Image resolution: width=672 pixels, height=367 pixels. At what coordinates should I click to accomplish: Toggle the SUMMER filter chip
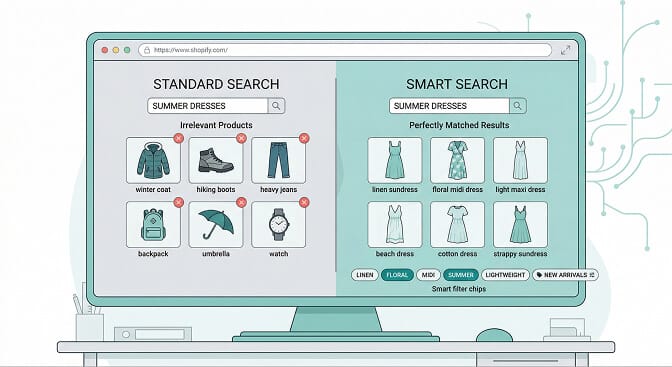pos(461,275)
